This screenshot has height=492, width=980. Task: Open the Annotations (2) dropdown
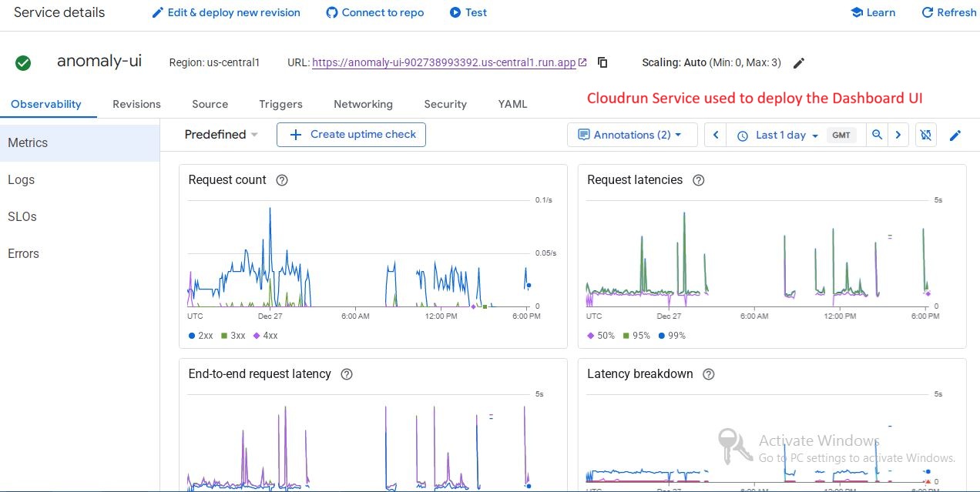[x=632, y=135]
